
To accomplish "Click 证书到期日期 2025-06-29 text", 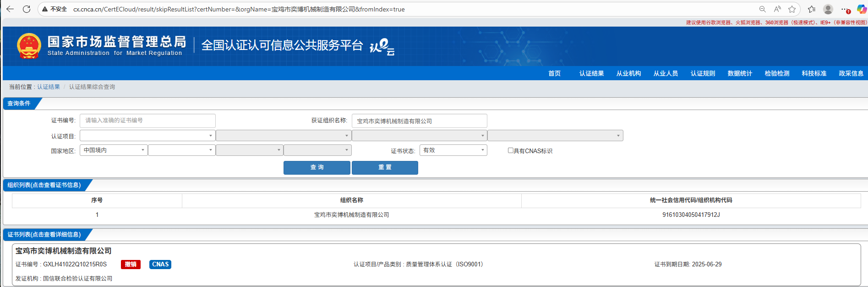I will pyautogui.click(x=688, y=265).
